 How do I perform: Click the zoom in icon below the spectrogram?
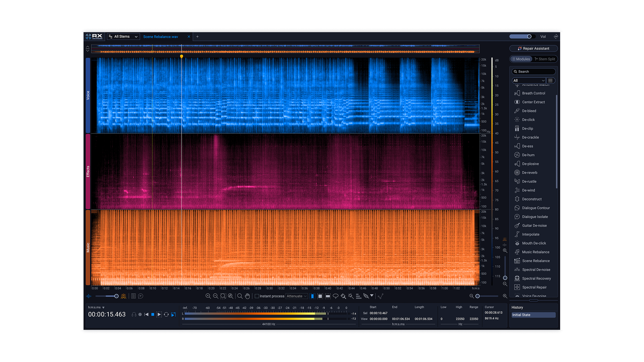click(x=208, y=296)
